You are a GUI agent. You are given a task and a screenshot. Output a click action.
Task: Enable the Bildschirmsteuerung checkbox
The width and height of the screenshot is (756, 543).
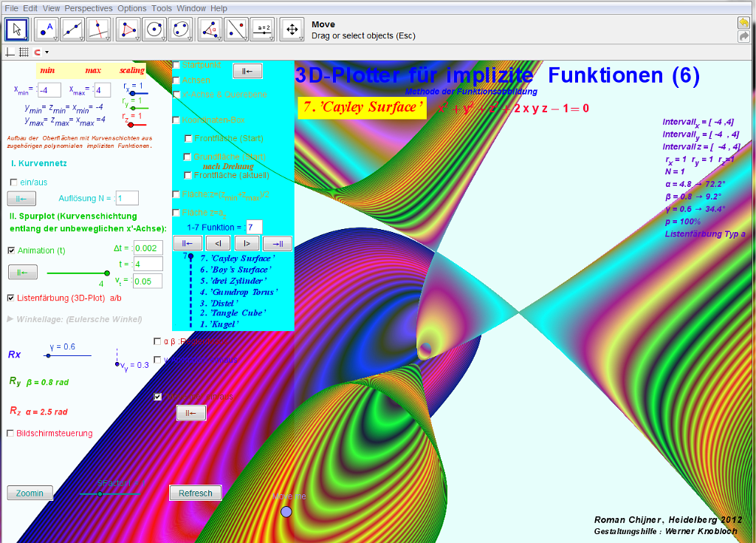(x=11, y=433)
